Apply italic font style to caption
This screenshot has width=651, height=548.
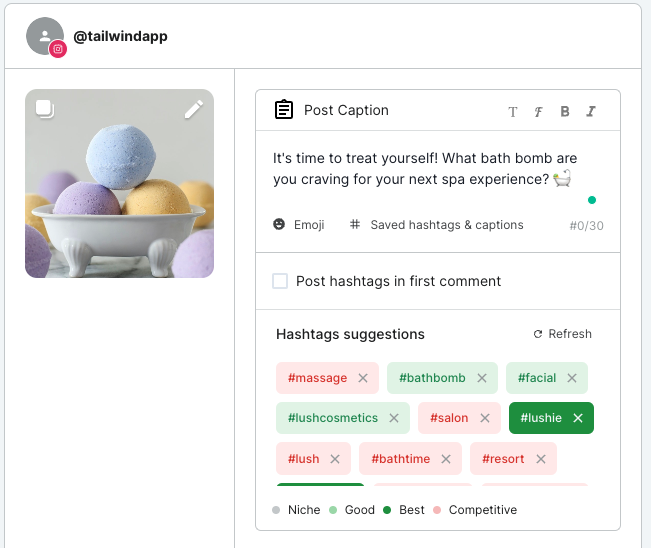591,112
